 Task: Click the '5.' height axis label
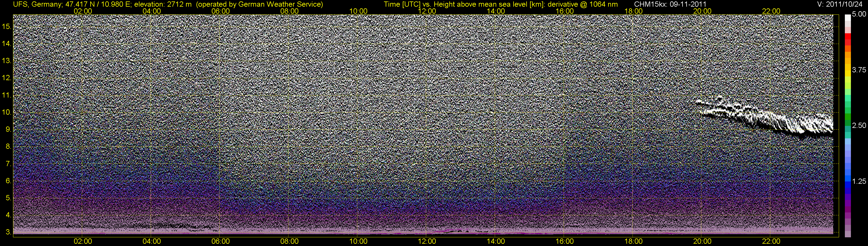coord(8,198)
